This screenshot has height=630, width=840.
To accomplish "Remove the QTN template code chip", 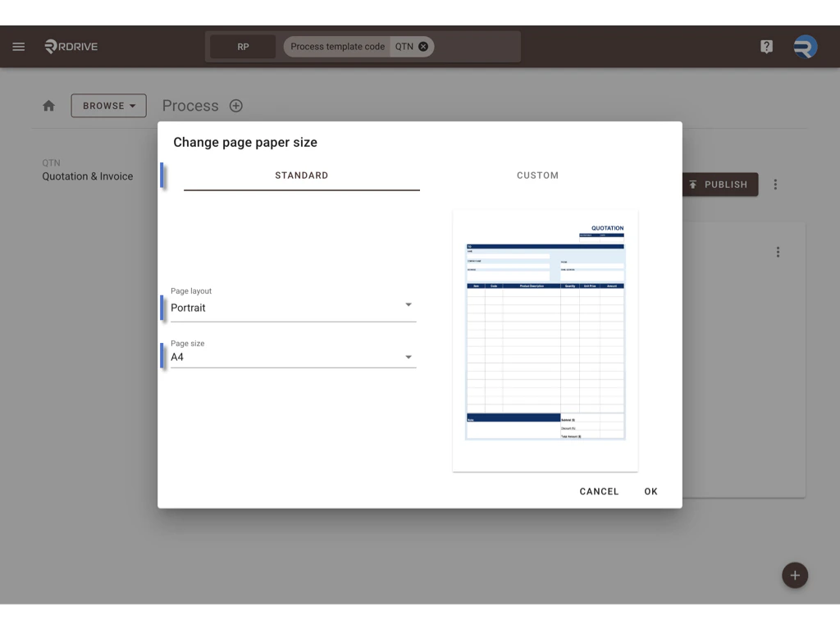I will (x=424, y=47).
